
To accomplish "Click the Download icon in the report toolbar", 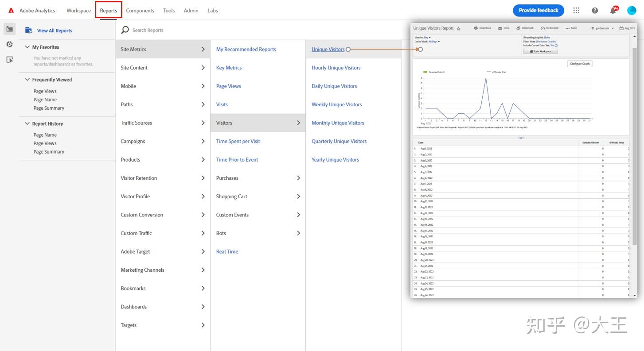I will 482,27.
